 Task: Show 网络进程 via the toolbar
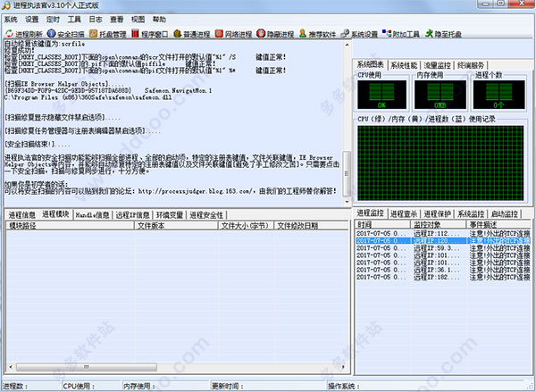pos(233,34)
